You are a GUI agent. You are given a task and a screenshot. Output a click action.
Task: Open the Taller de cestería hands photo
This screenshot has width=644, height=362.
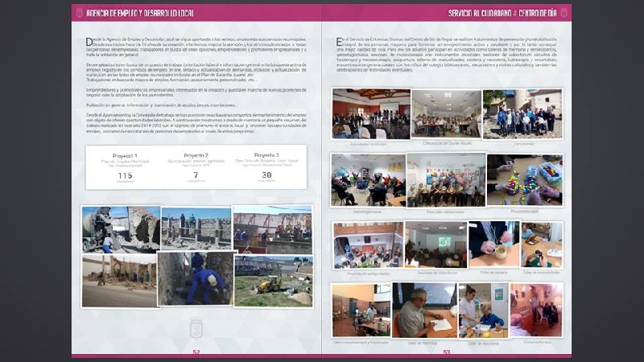pyautogui.click(x=493, y=245)
